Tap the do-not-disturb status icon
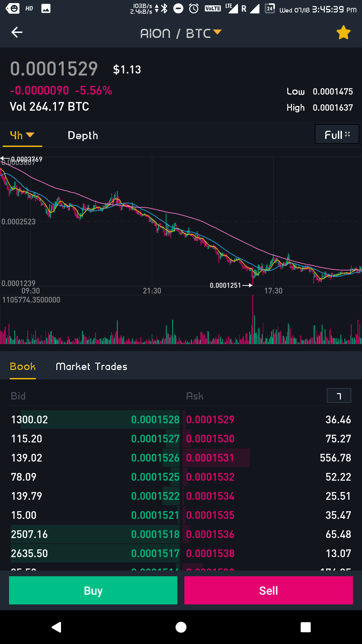362x644 pixels. click(178, 8)
